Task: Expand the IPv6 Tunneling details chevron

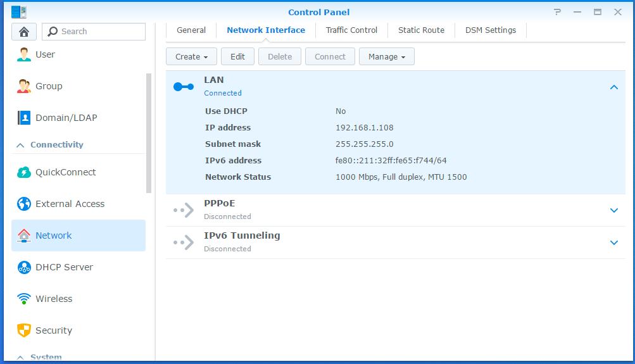Action: click(x=614, y=242)
